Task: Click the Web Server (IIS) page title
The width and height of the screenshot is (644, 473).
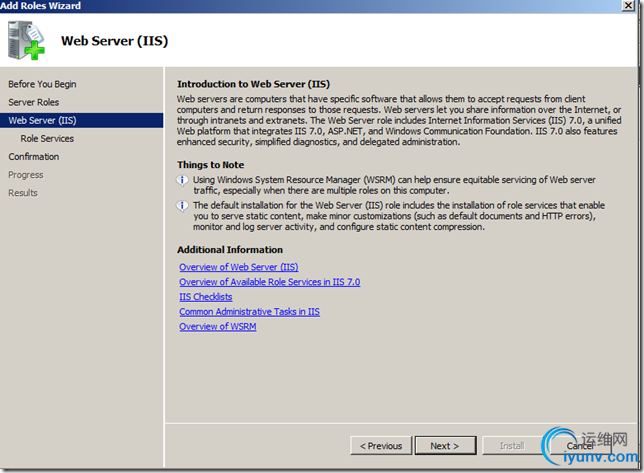Action: (115, 41)
